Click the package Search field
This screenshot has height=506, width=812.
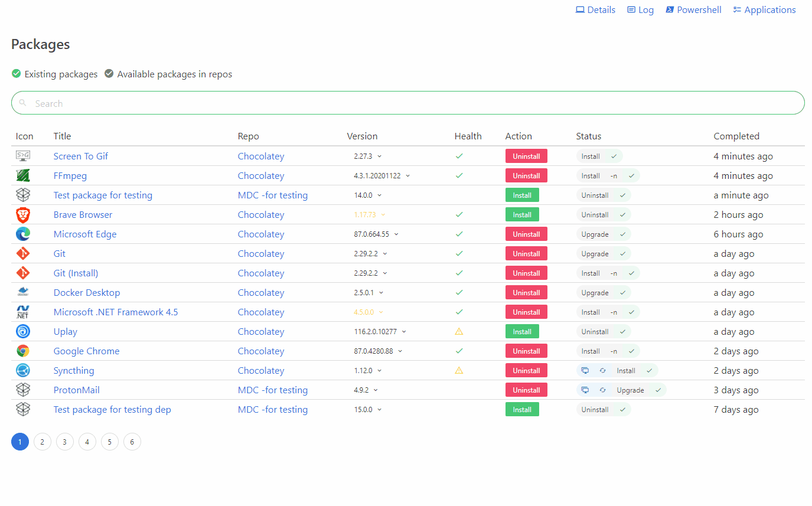click(x=408, y=103)
